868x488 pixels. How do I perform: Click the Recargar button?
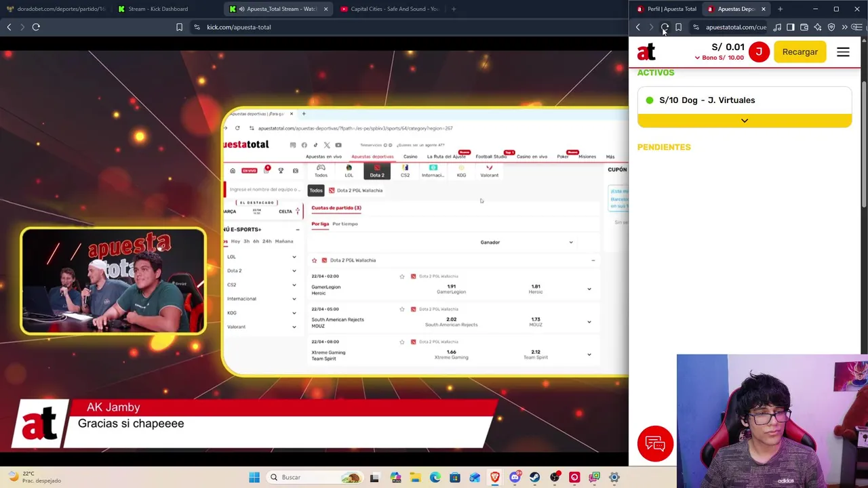click(800, 52)
